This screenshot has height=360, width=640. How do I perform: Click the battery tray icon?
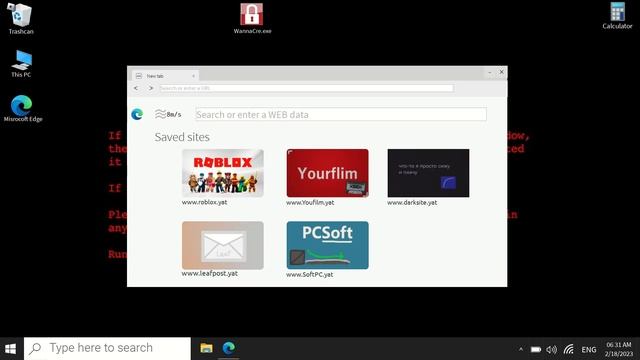[536, 349]
